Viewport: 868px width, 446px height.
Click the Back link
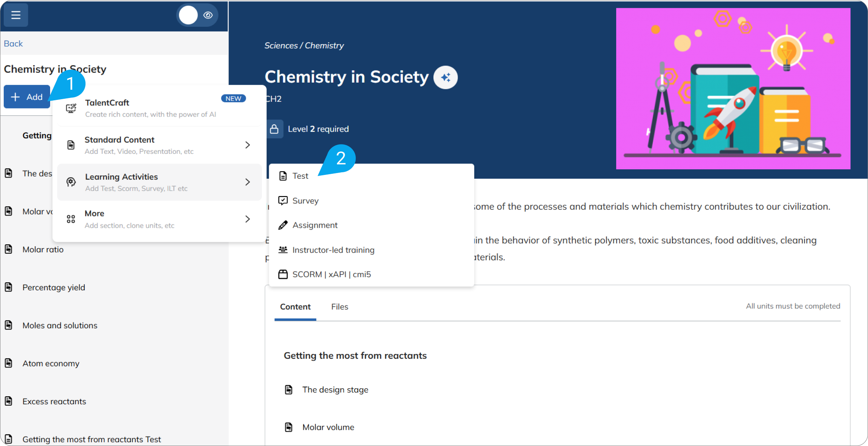pyautogui.click(x=13, y=44)
